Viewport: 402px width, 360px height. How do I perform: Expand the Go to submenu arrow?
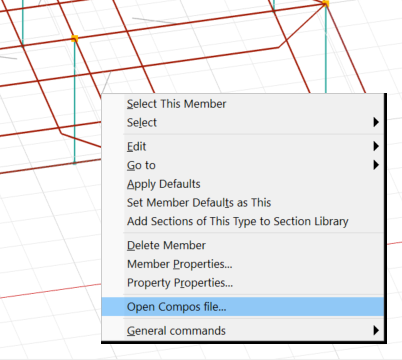(376, 165)
